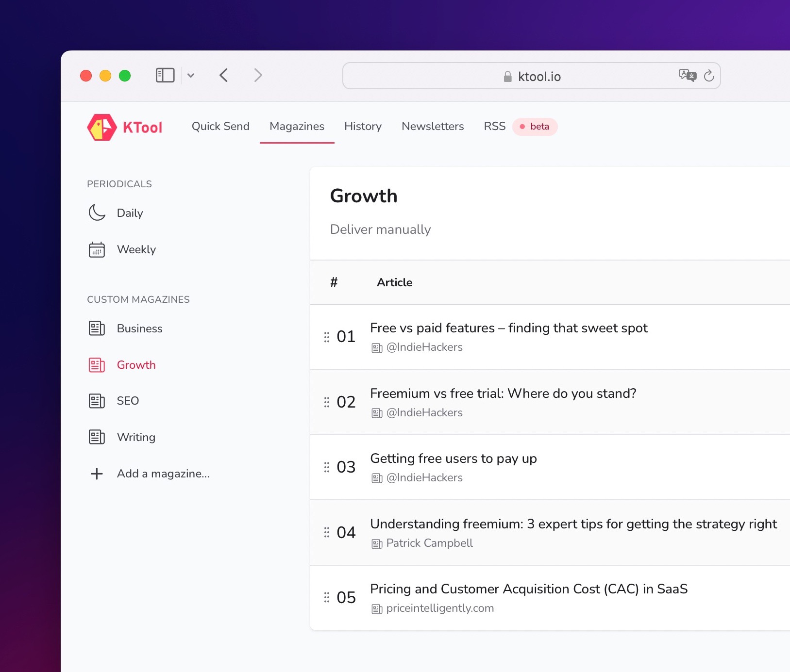The image size is (790, 672).
Task: Open the Business magazine
Action: (139, 328)
